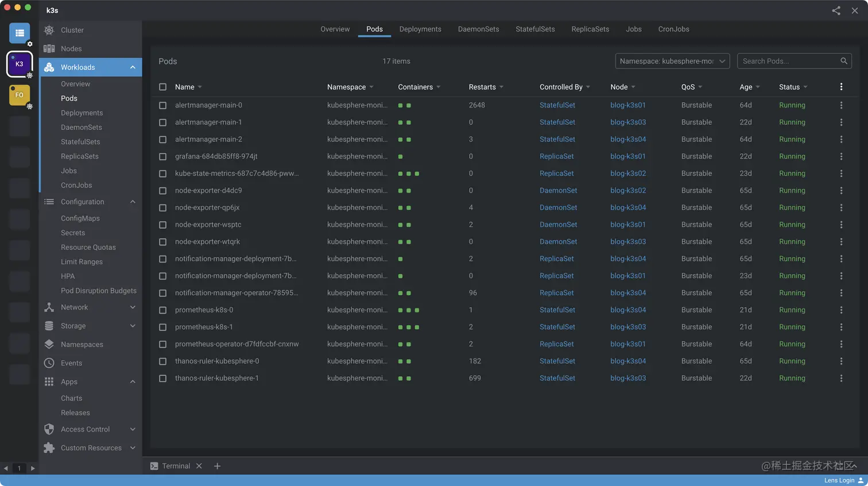This screenshot has height=486, width=868.
Task: Click an empty hotbar slot below FO
Action: pos(20,126)
